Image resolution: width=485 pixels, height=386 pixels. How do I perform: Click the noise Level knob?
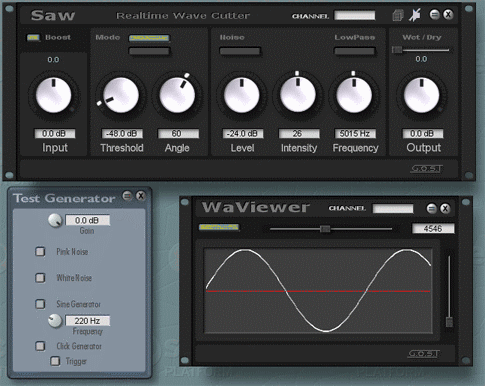point(242,95)
